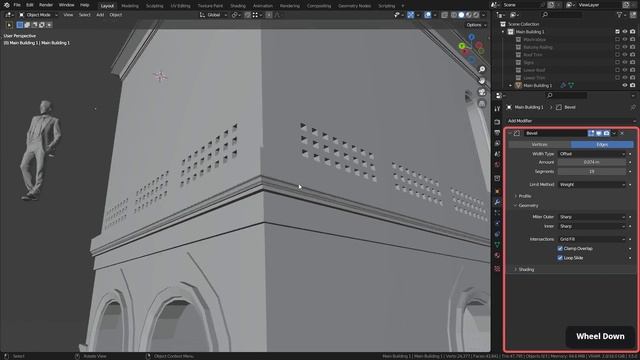Viewport: 640px width, 360px height.
Task: Click the Add Modifier button
Action: pos(571,121)
